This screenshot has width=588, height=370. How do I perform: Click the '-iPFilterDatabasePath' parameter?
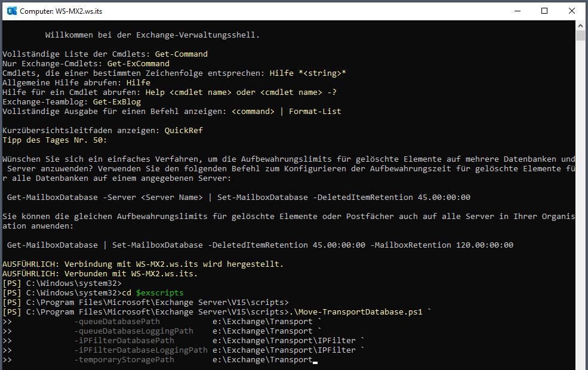124,340
